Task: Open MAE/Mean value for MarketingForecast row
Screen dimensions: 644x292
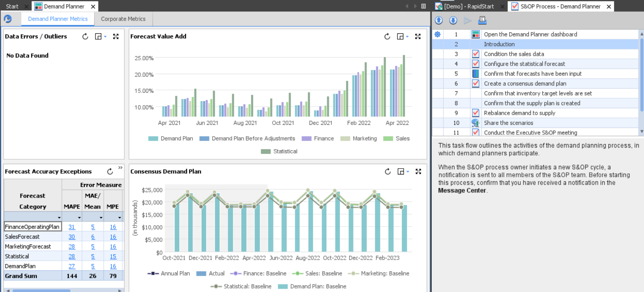Action: tap(93, 246)
